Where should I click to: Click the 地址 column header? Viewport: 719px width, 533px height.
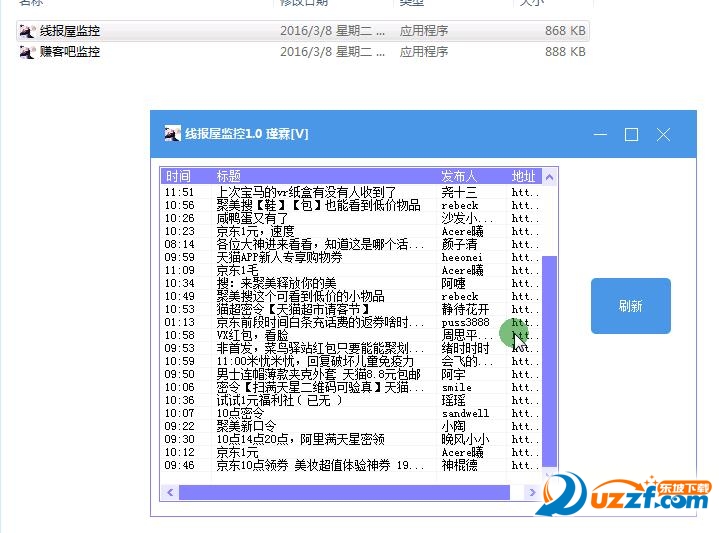click(524, 176)
